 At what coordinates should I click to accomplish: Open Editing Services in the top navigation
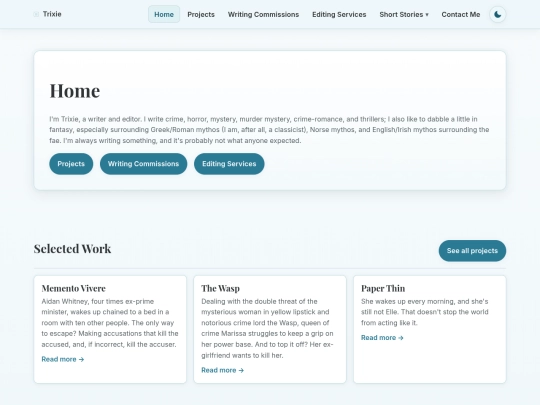(x=339, y=14)
